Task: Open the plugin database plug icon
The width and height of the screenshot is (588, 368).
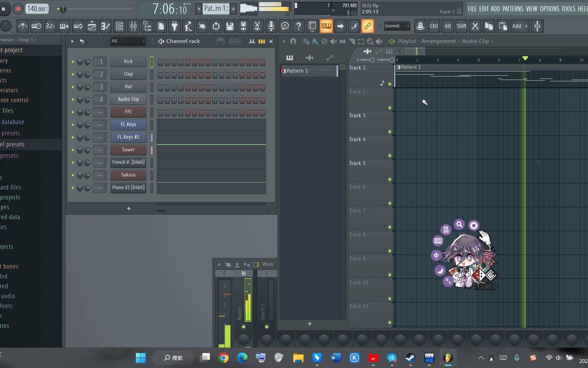Action: tap(175, 26)
